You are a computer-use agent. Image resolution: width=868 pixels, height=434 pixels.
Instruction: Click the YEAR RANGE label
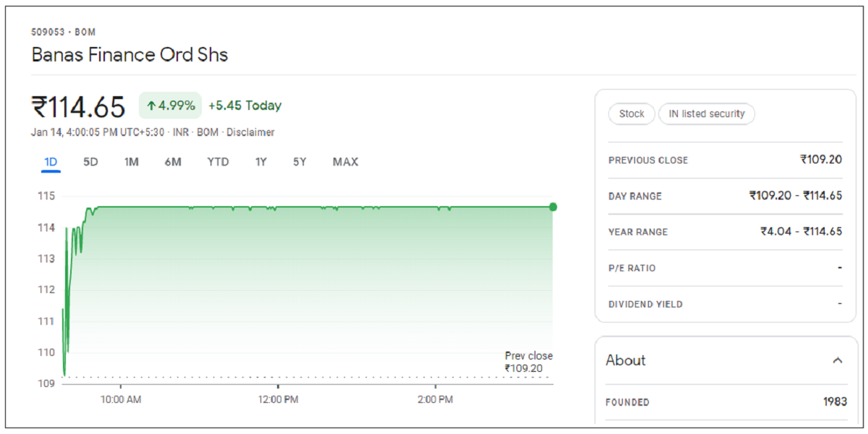tap(638, 232)
